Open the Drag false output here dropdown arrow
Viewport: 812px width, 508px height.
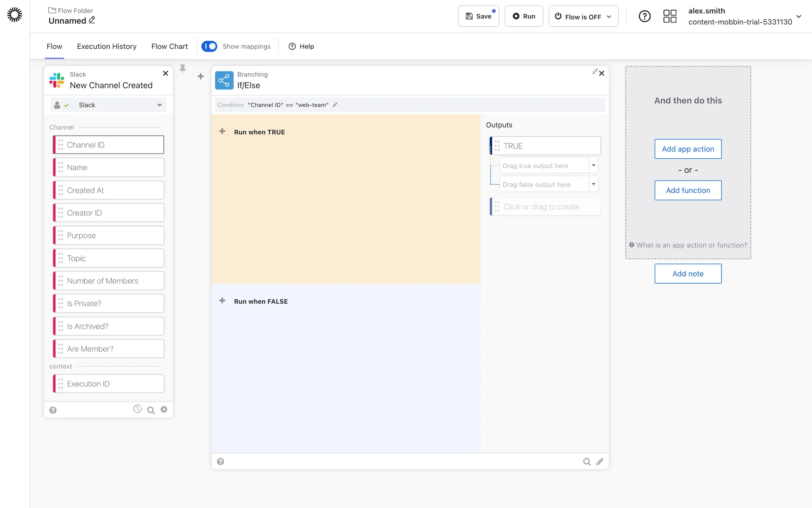point(593,184)
